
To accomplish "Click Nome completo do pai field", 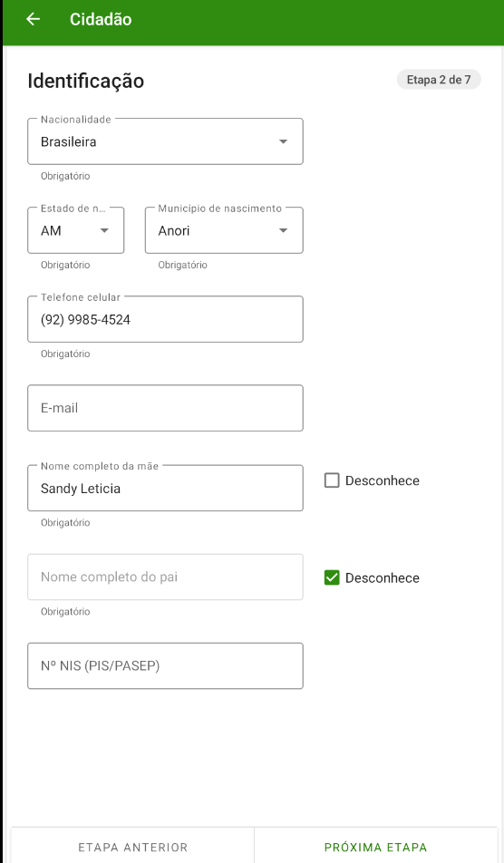I will 165,577.
